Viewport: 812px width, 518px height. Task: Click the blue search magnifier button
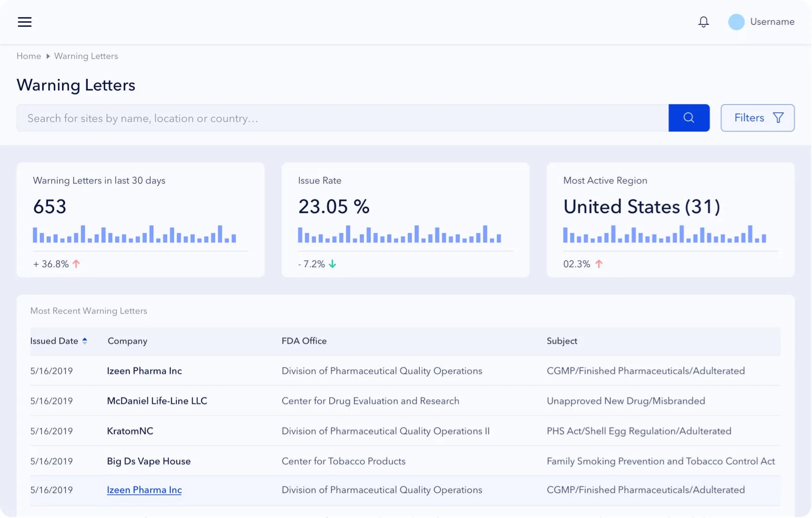point(688,118)
